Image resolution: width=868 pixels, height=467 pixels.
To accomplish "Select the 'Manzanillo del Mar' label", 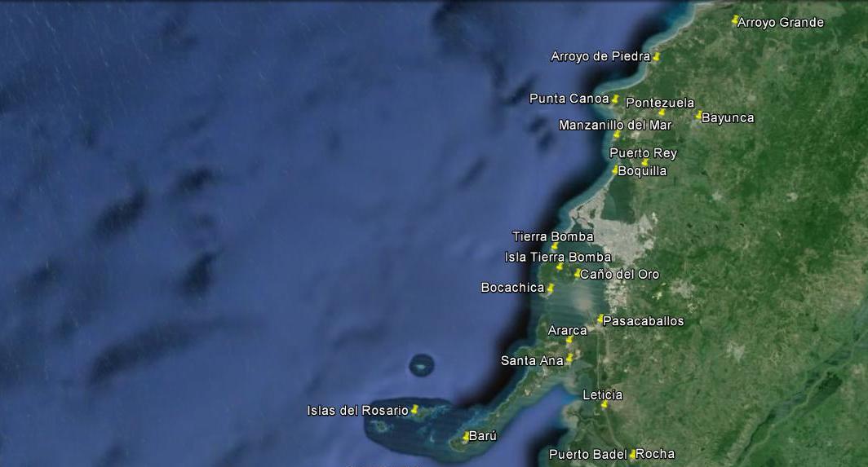I will tap(615, 125).
